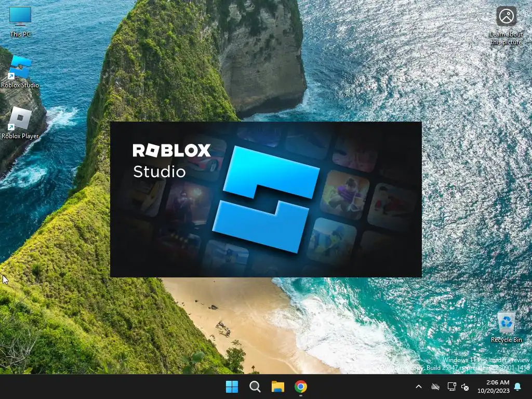Viewport: 532px width, 399px height.
Task: Open the clock and date panel
Action: point(494,387)
